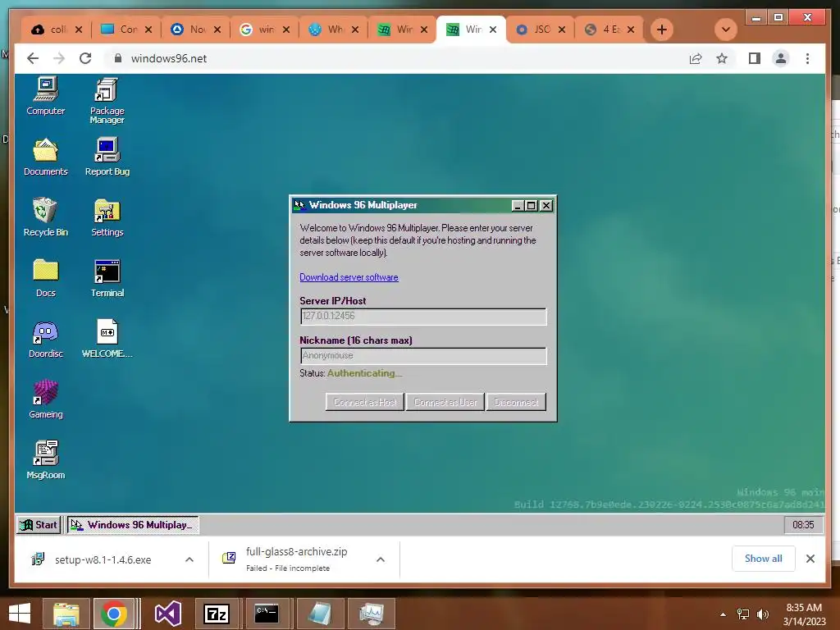
Task: Expand options for setup-w8.1-1.4.6.exe download
Action: pyautogui.click(x=189, y=559)
